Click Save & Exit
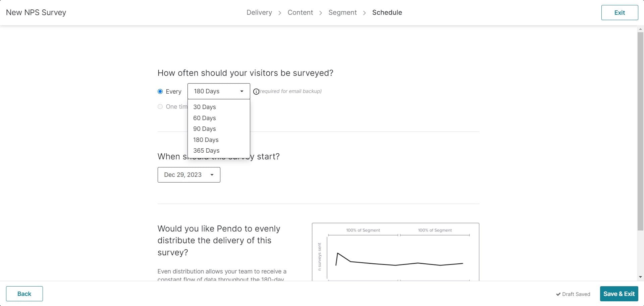Image resolution: width=644 pixels, height=306 pixels. (619, 294)
